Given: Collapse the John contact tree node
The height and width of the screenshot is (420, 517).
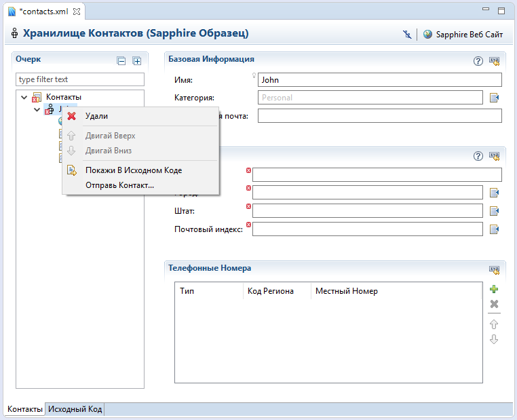Looking at the screenshot, I should (x=37, y=109).
